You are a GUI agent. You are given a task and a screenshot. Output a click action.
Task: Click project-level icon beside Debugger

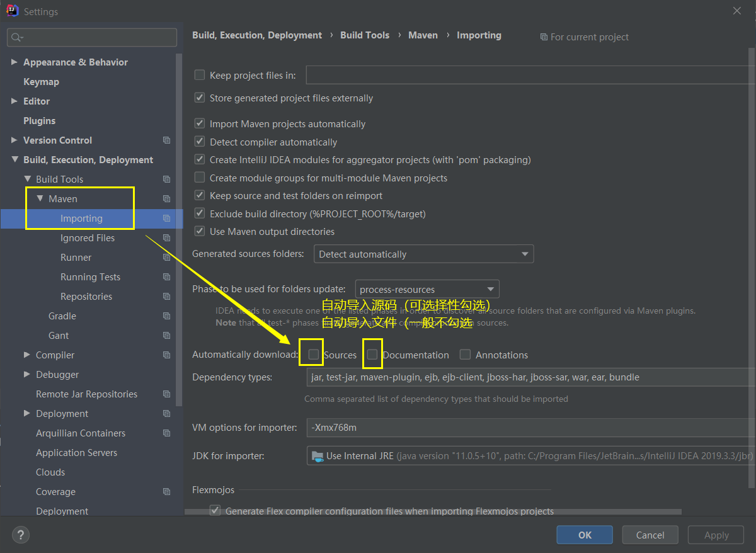166,375
